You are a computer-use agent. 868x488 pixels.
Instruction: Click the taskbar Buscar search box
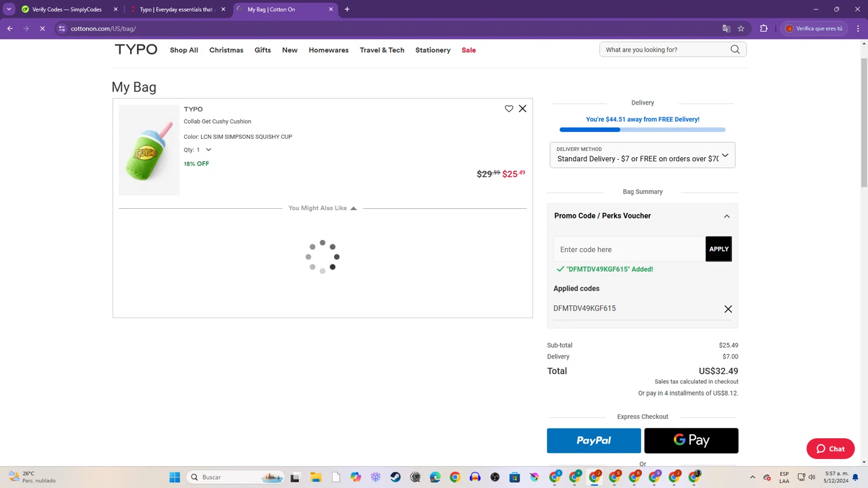pyautogui.click(x=236, y=477)
